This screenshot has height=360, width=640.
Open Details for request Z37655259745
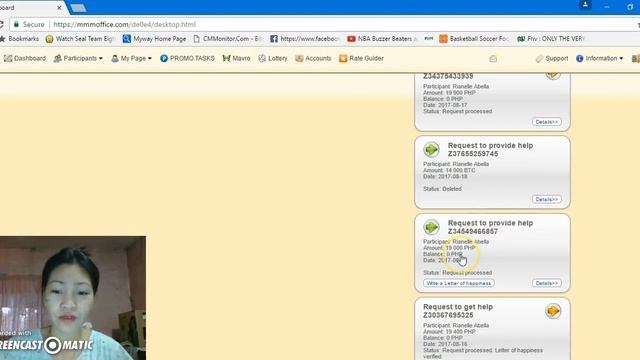click(x=547, y=199)
